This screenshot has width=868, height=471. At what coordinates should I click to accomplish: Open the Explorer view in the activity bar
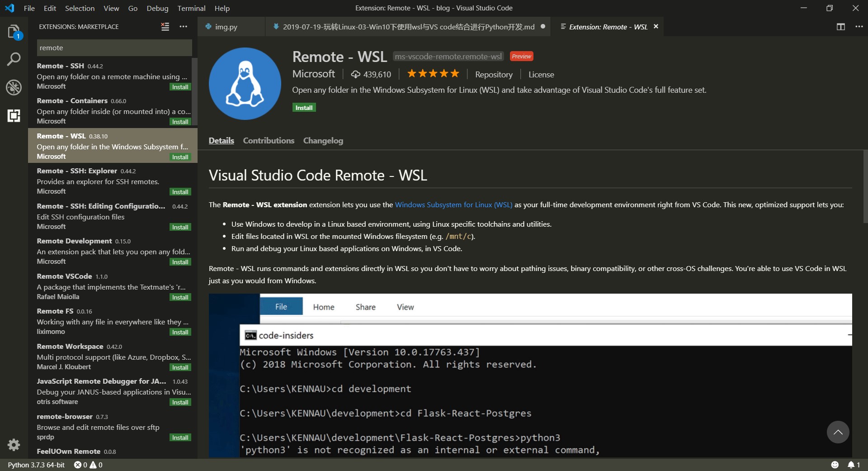point(14,32)
